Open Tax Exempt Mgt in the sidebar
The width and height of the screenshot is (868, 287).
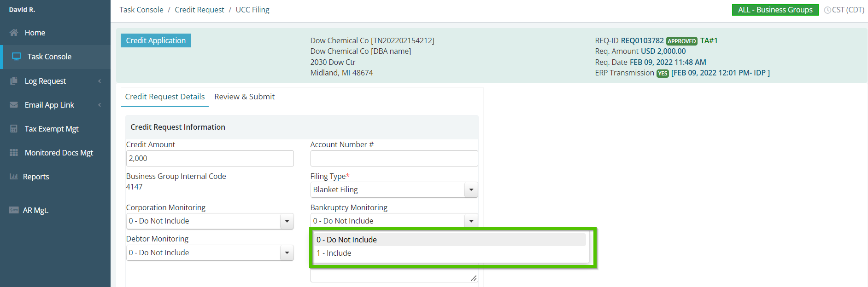(x=55, y=129)
